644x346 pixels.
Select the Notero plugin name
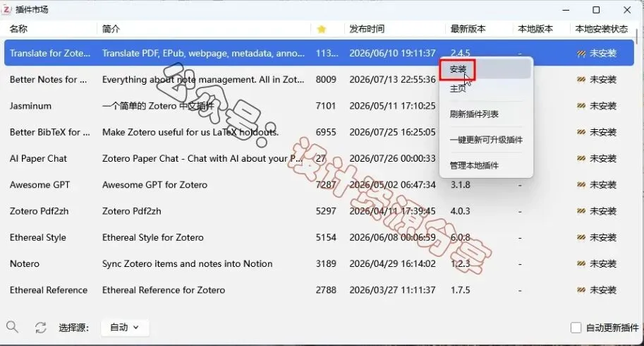click(x=25, y=263)
